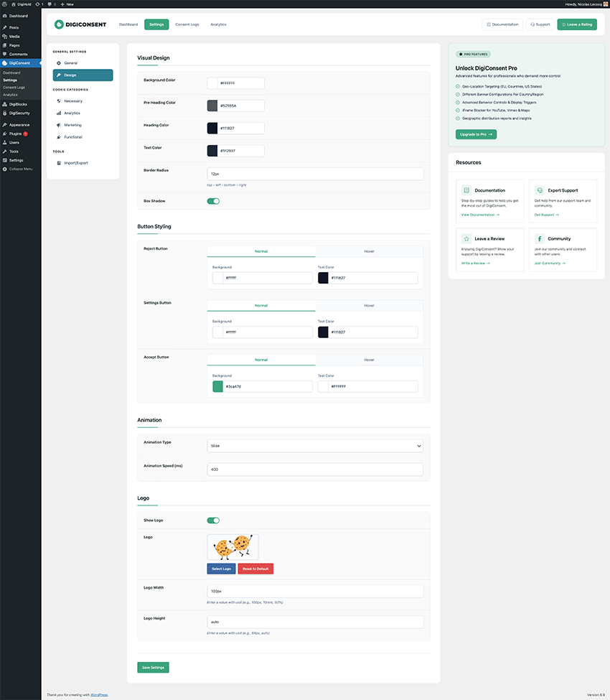Toggle the Show Logo switch

click(213, 520)
